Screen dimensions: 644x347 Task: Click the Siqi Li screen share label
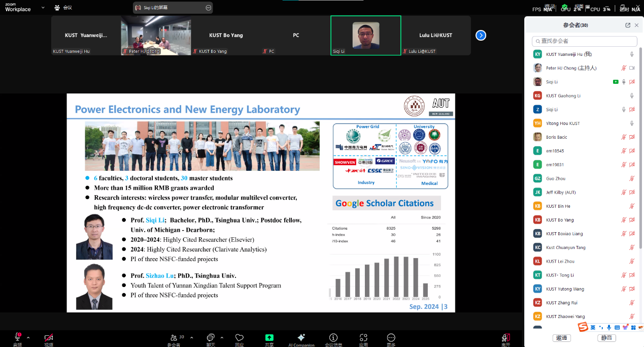point(156,8)
